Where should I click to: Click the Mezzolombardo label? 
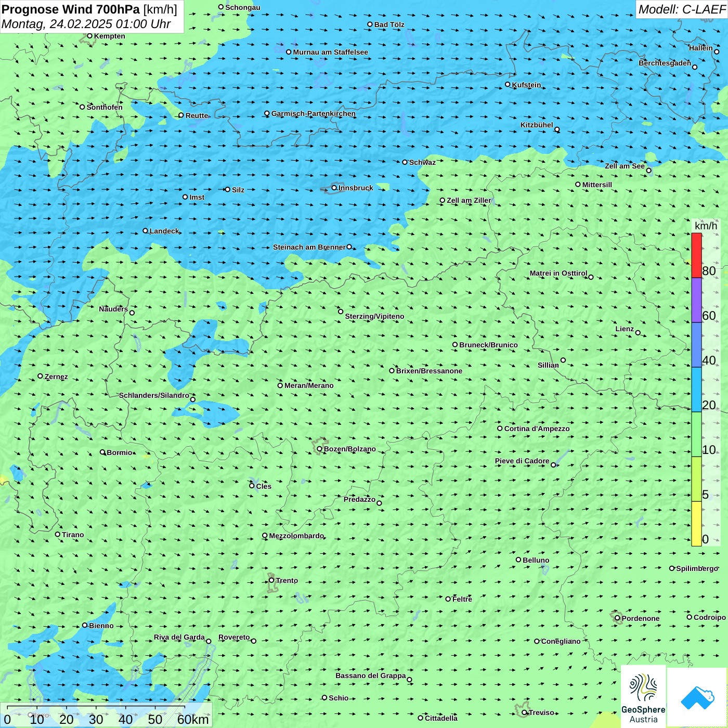(x=296, y=536)
